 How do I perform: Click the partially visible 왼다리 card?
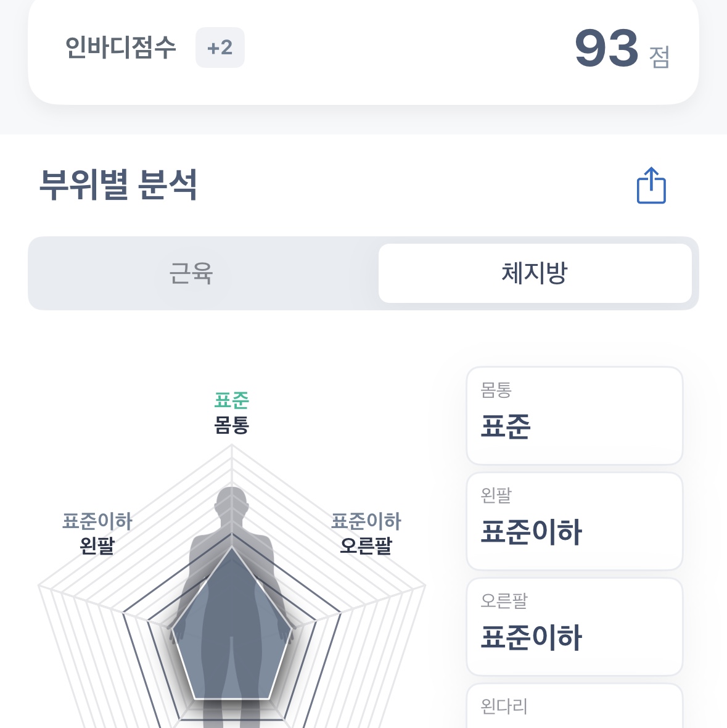(x=573, y=709)
